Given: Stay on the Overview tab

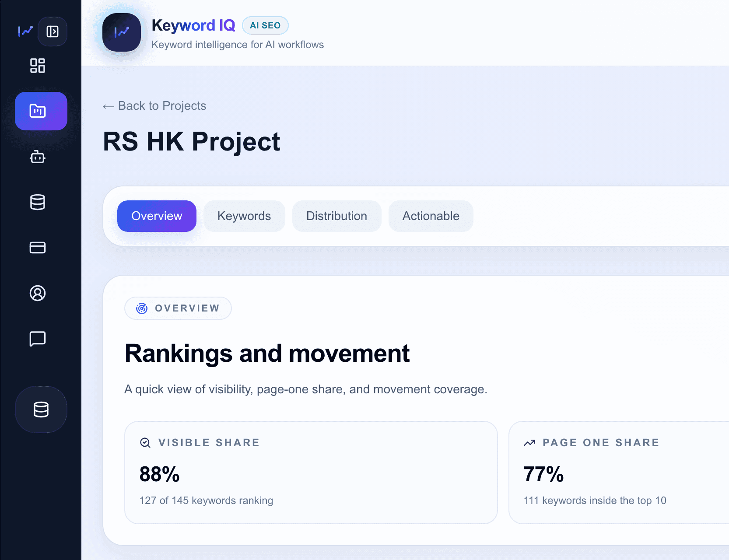Looking at the screenshot, I should (156, 216).
